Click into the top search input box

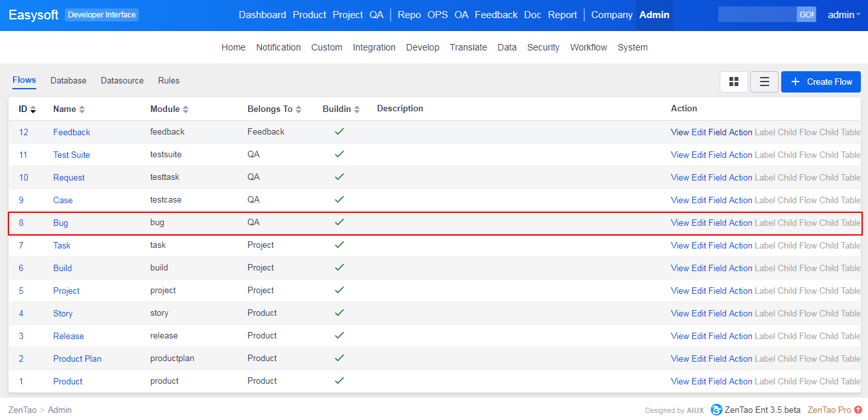(757, 15)
